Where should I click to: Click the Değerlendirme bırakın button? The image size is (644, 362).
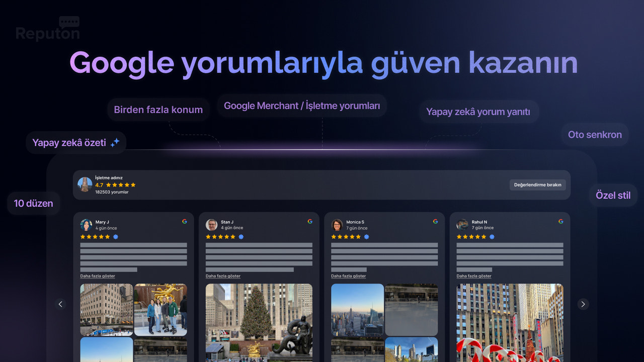point(537,185)
